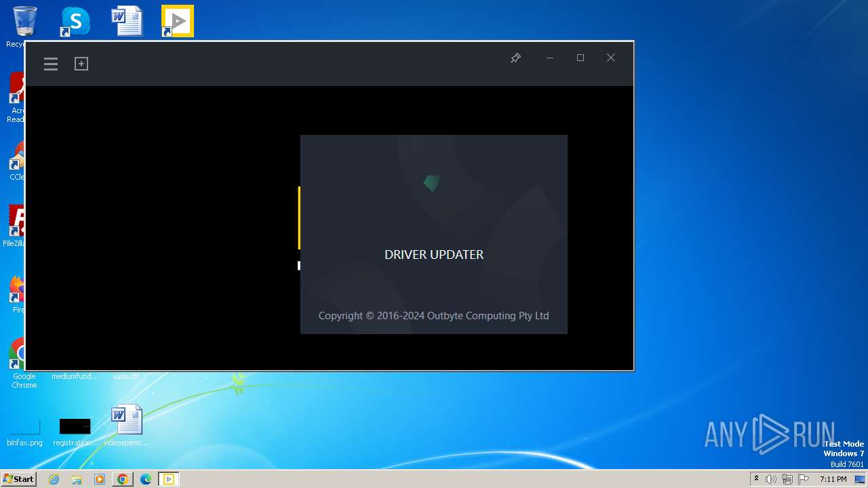Click the DRIVER UPDATER title text
868x488 pixels.
point(434,255)
